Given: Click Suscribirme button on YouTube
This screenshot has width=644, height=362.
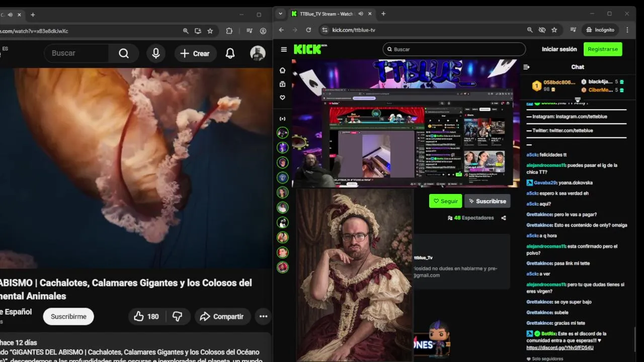Looking at the screenshot, I should coord(68,316).
